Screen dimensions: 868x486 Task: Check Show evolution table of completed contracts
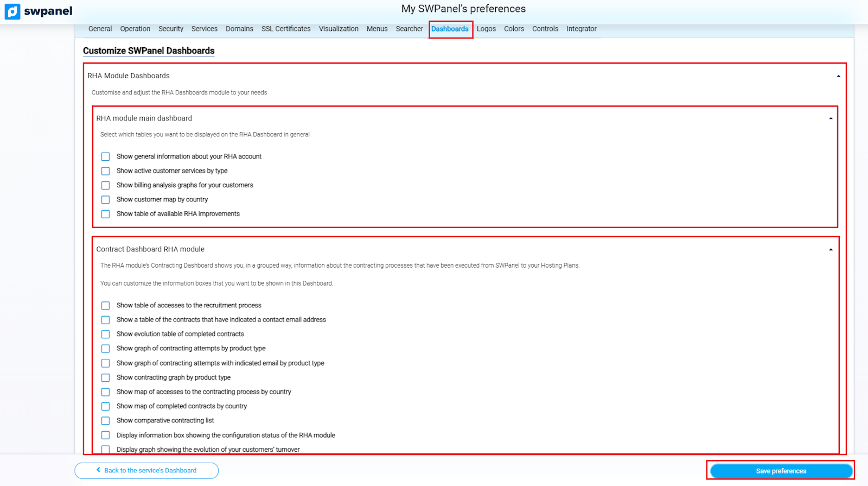coord(106,334)
